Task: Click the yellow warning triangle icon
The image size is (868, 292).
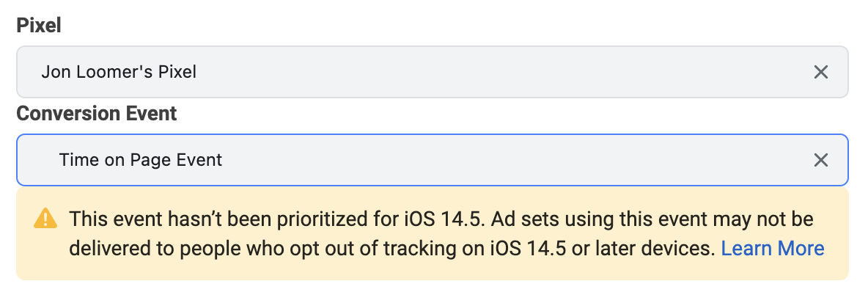Action: (45, 219)
